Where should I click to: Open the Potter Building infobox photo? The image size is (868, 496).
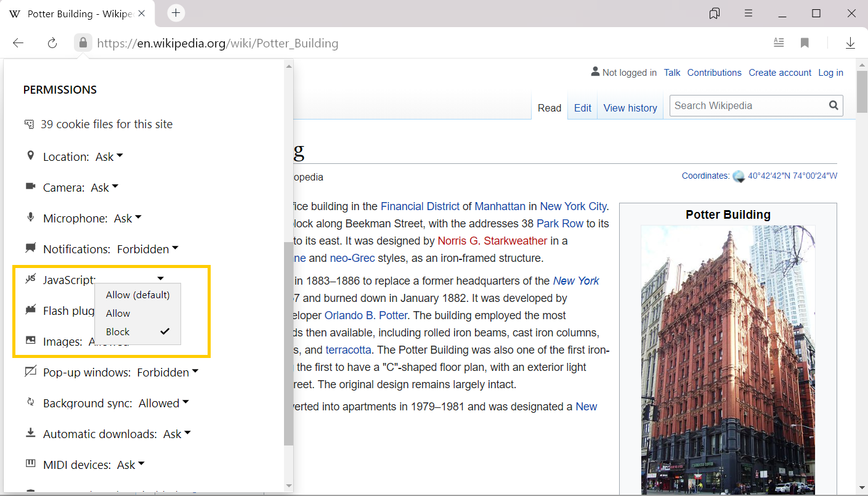(728, 360)
